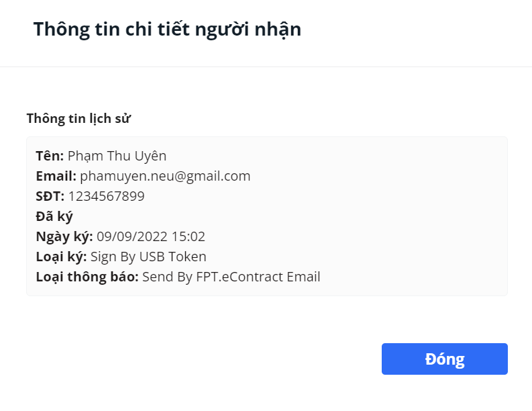
Task: Select the dialog title Thông tin chi tiết người nhận
Action: 167,29
